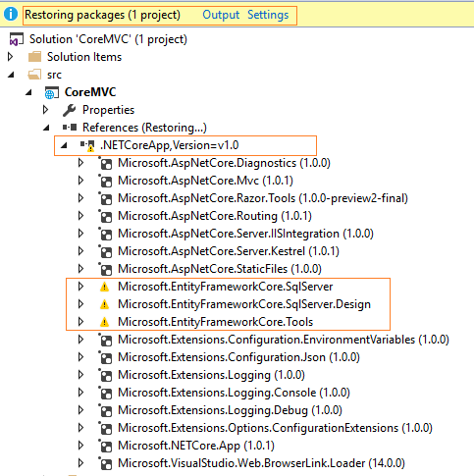Image resolution: width=474 pixels, height=476 pixels.
Task: Click the CoreMVC web project globe icon
Action: (51, 92)
